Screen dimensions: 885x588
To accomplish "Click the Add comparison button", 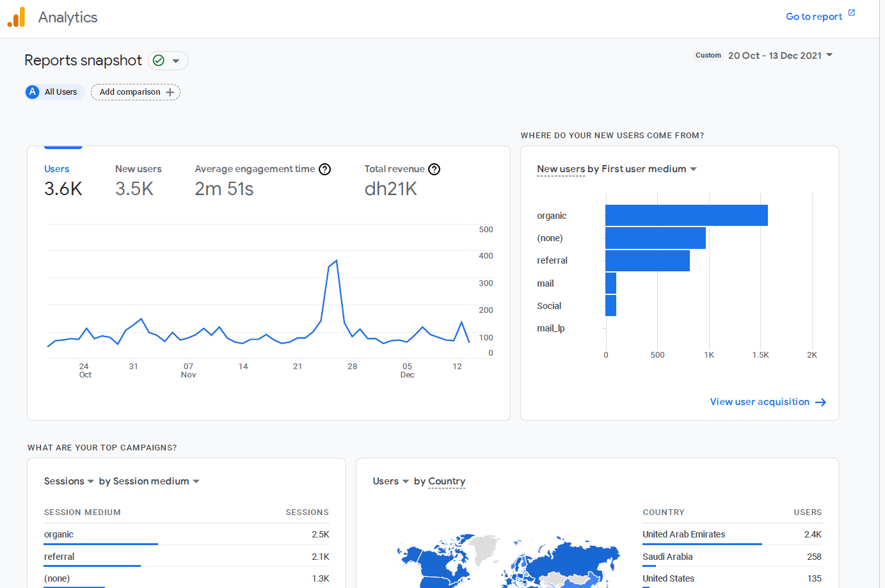I will point(135,91).
